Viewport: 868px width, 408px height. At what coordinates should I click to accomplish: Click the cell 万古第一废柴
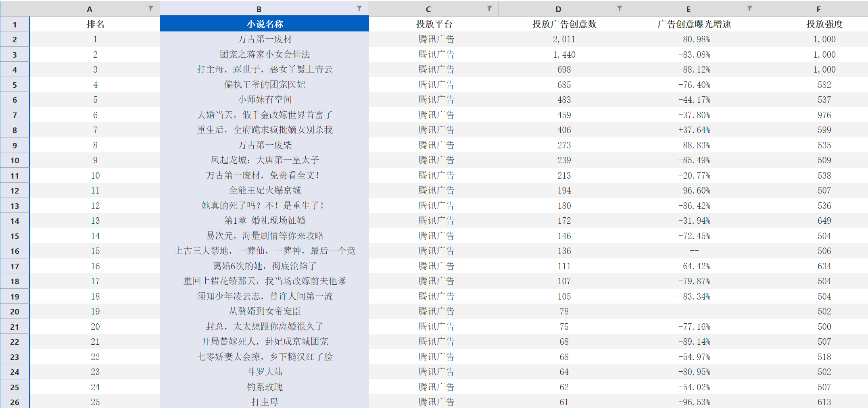(265, 145)
